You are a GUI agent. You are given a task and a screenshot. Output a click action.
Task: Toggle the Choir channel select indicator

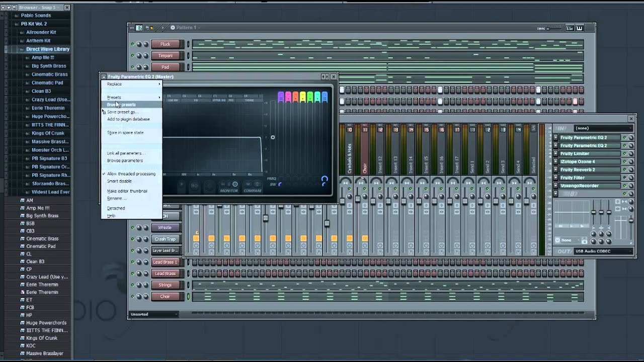[x=189, y=297]
